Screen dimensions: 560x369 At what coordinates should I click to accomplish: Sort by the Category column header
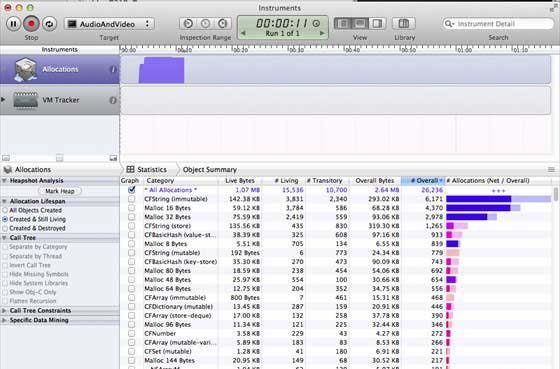click(180, 181)
